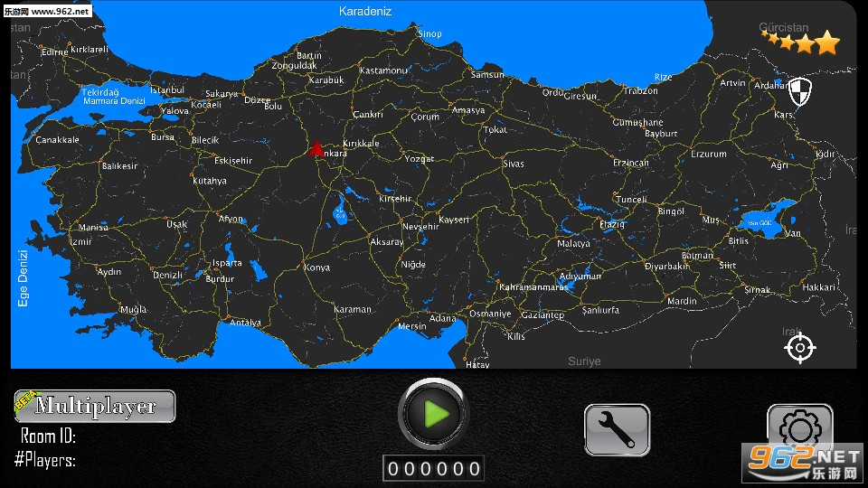The image size is (868, 488).
Task: Select Kars on the map
Action: point(783,115)
